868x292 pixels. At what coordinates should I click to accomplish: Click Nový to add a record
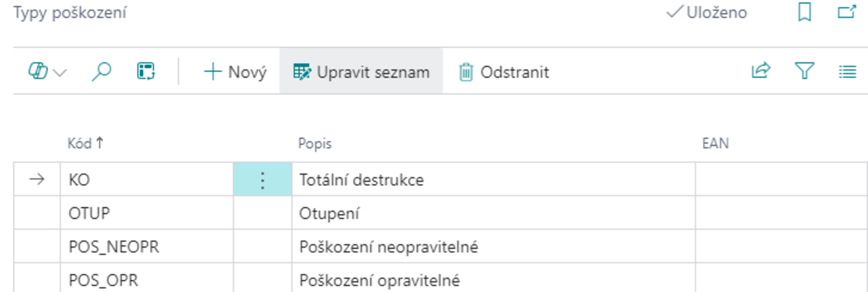click(x=235, y=71)
